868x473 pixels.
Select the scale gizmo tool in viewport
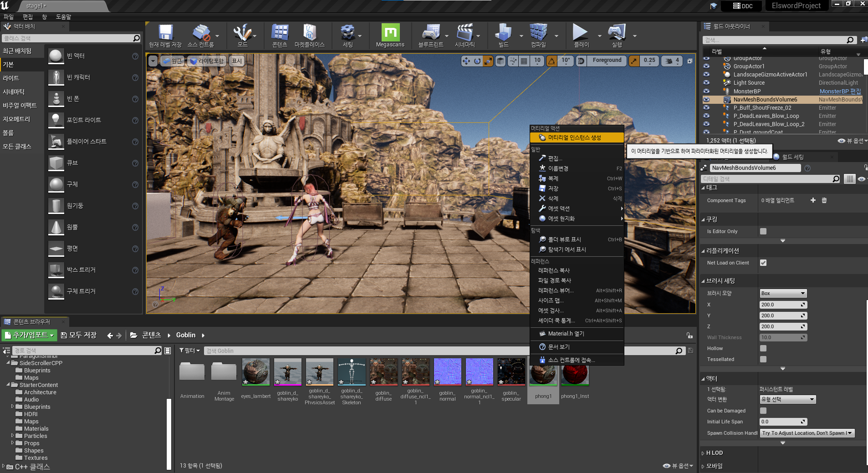click(x=488, y=61)
